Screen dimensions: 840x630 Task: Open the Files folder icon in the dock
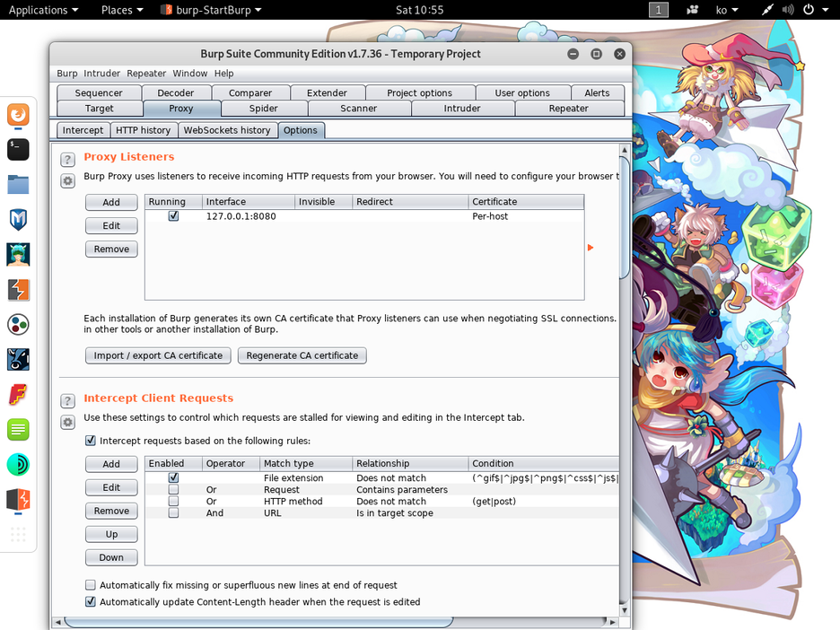coord(18,184)
